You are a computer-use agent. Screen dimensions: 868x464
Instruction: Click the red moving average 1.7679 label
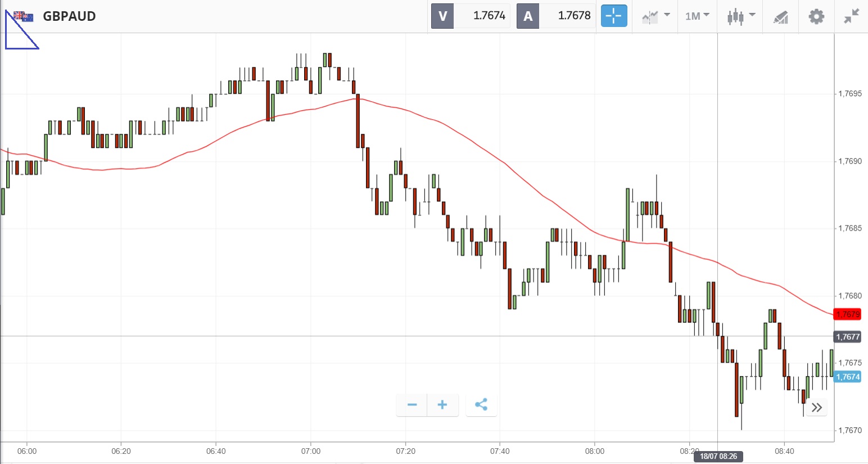[x=847, y=314]
